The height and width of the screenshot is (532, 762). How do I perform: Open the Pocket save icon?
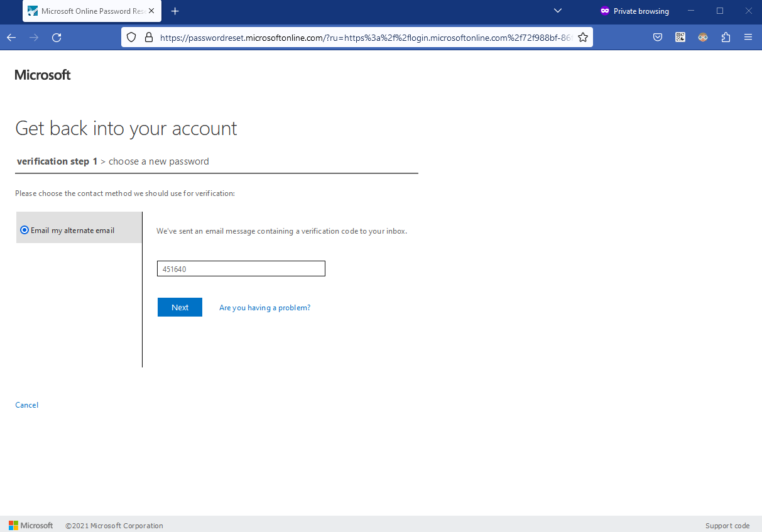click(x=658, y=37)
